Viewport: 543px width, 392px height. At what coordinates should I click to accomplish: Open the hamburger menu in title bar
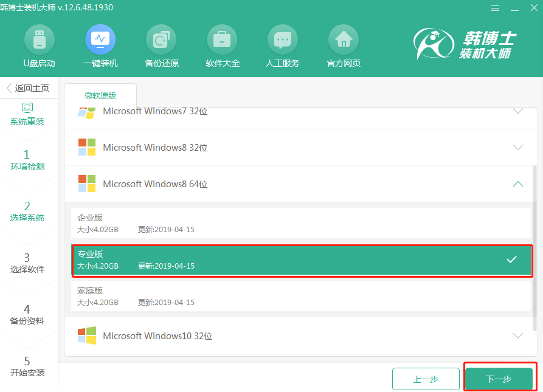pos(494,8)
